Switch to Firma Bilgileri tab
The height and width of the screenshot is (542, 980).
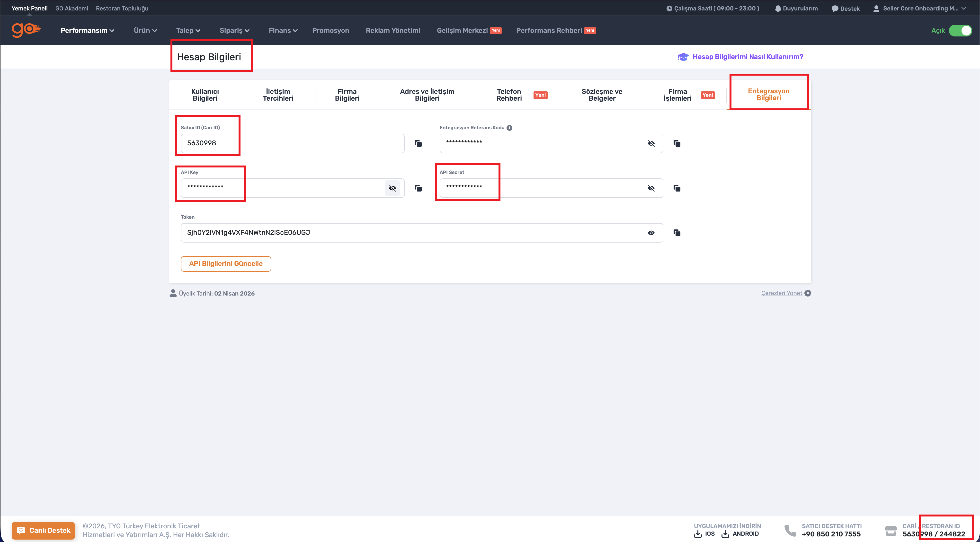[x=347, y=95]
